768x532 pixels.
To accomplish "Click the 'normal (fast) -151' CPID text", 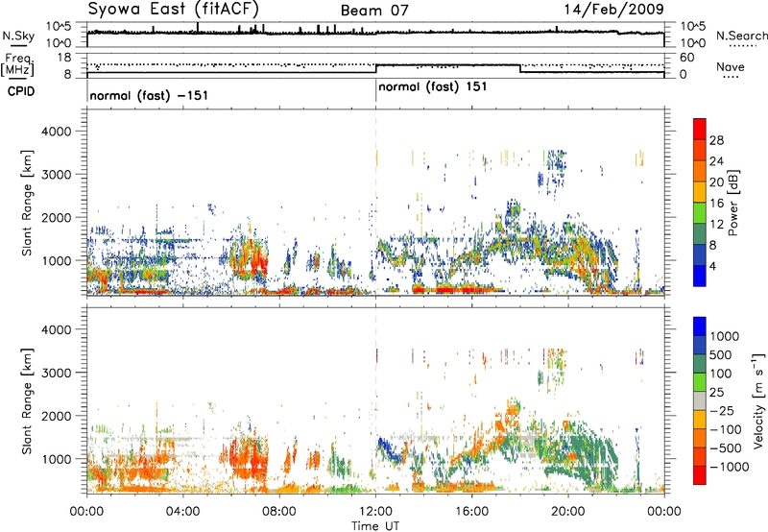I will coord(149,95).
